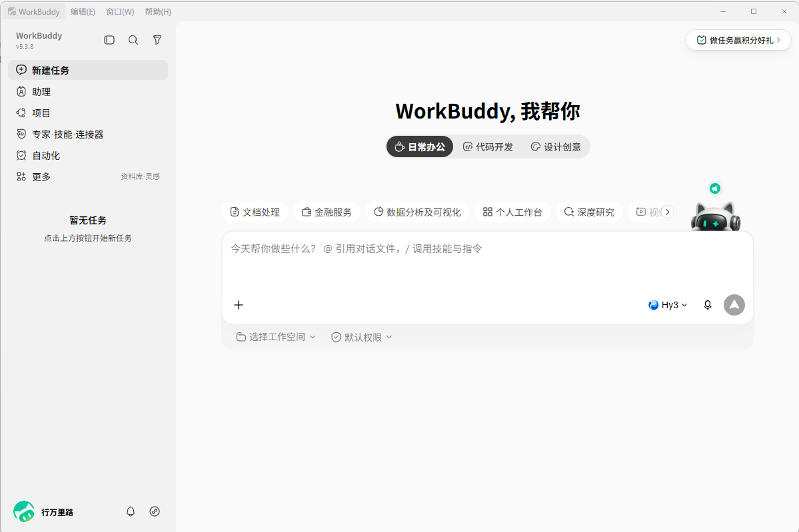799x532 pixels.
Task: Open the 窗口(W) menu
Action: click(120, 12)
